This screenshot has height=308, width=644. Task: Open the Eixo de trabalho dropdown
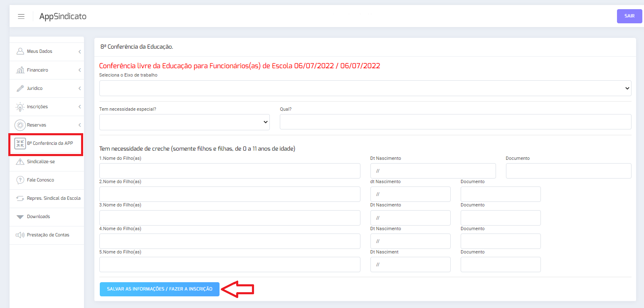tap(365, 88)
